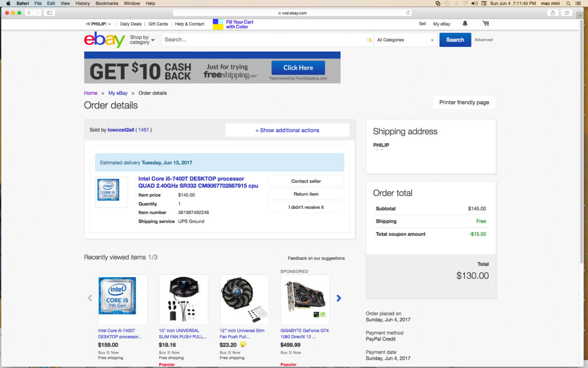Reload the page via address bar icon
Image resolution: width=588 pixels, height=368 pixels.
coord(408,13)
